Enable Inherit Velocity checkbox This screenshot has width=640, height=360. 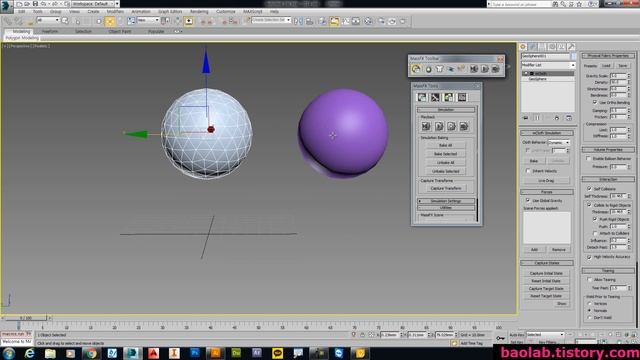[x=528, y=171]
